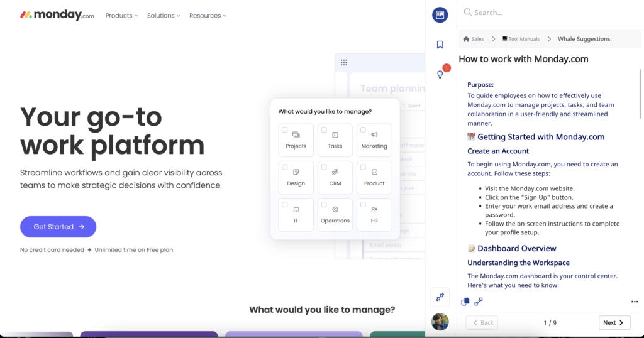Click the home icon in the breadcrumb

(x=466, y=39)
